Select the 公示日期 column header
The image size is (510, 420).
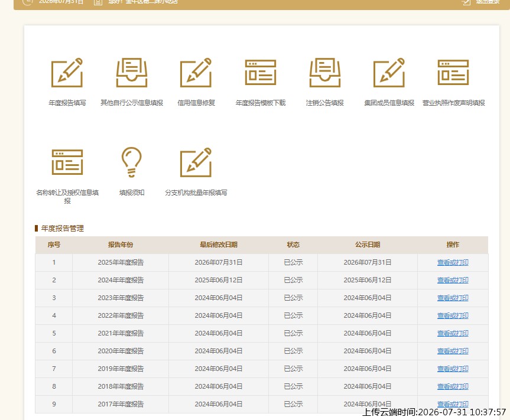point(368,245)
